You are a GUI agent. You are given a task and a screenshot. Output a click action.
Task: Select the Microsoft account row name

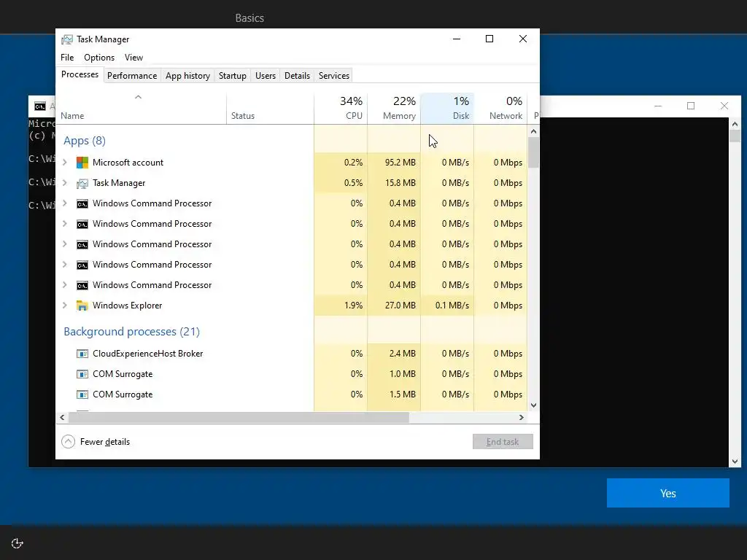(x=128, y=163)
